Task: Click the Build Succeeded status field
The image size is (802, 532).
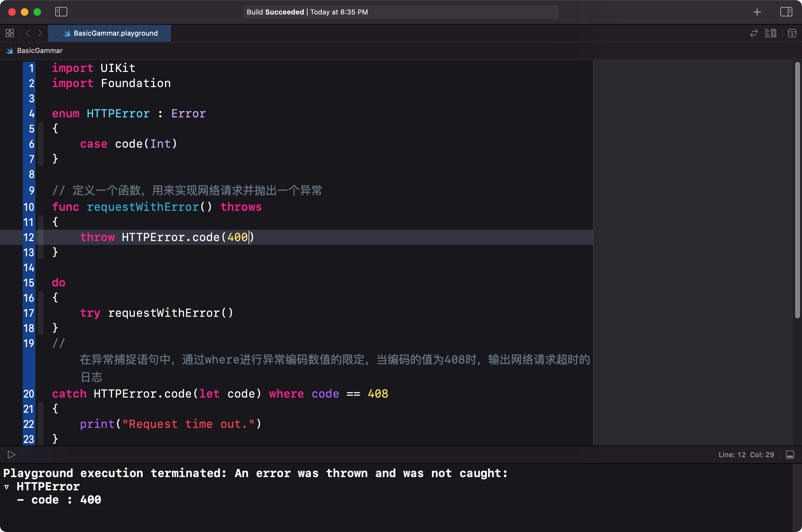Action: (x=401, y=12)
